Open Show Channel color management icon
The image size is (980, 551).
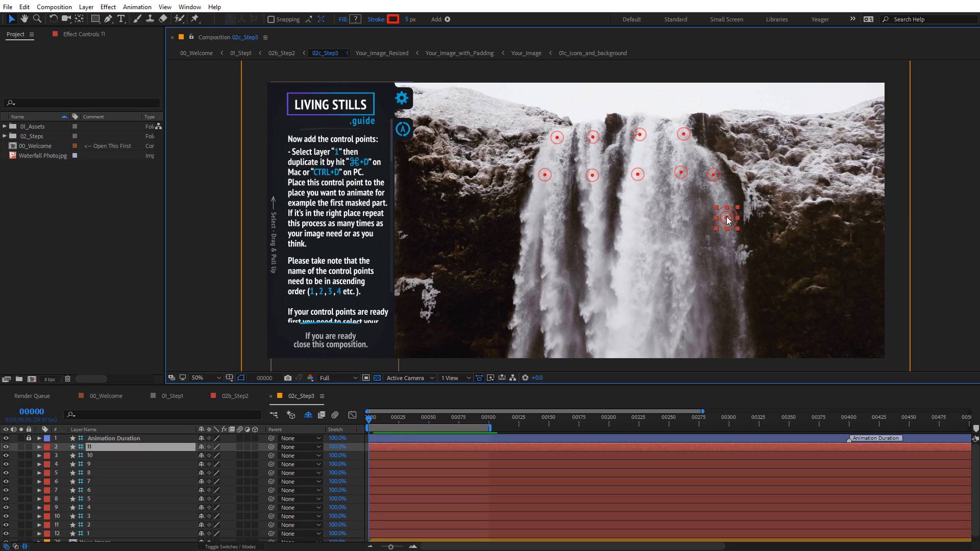pyautogui.click(x=310, y=378)
